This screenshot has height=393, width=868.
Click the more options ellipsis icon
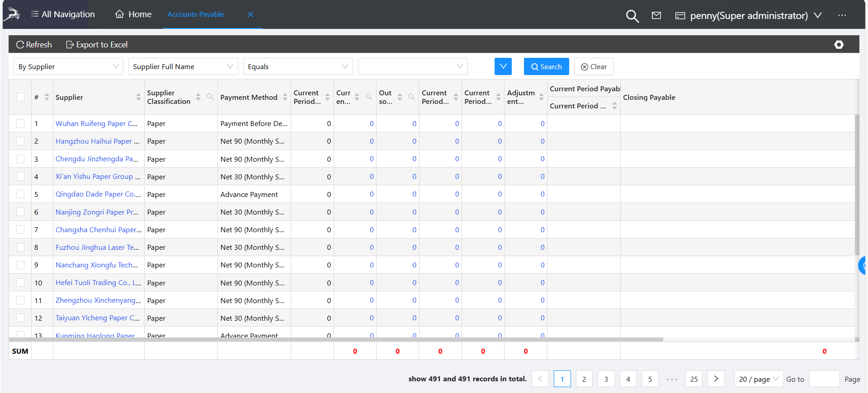click(x=842, y=15)
